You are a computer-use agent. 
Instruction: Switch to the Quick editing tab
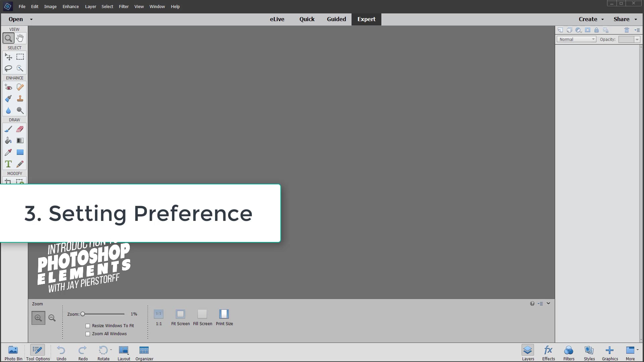tap(307, 19)
